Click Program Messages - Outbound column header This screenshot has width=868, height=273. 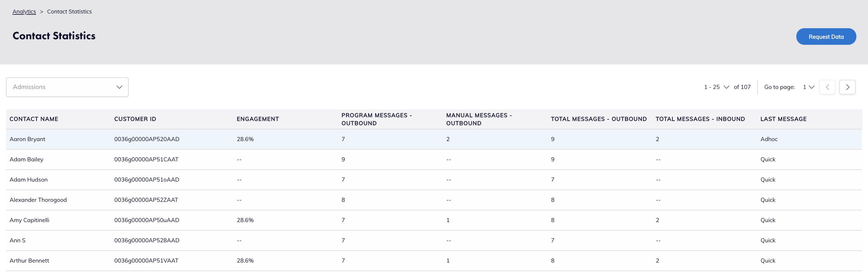click(x=376, y=119)
